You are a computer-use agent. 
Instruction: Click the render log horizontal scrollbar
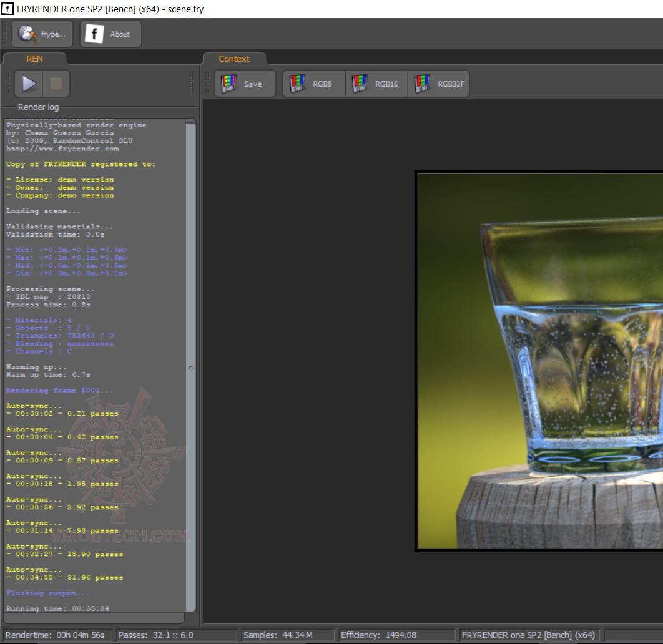[94, 618]
